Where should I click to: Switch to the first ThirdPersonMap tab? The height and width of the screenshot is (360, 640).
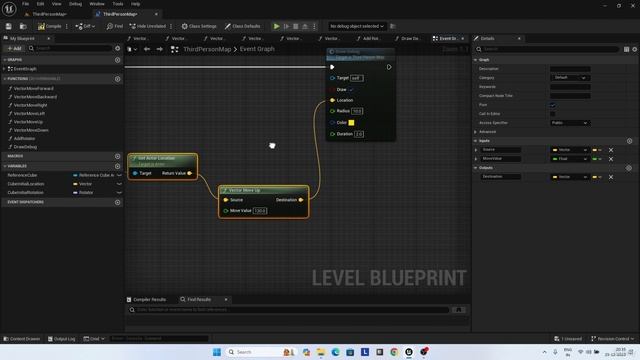[49, 14]
